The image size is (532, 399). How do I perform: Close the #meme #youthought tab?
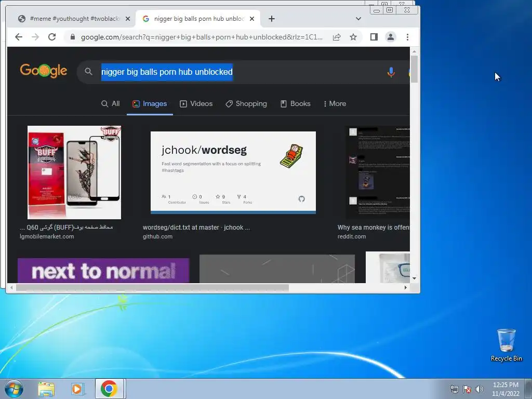(x=128, y=19)
